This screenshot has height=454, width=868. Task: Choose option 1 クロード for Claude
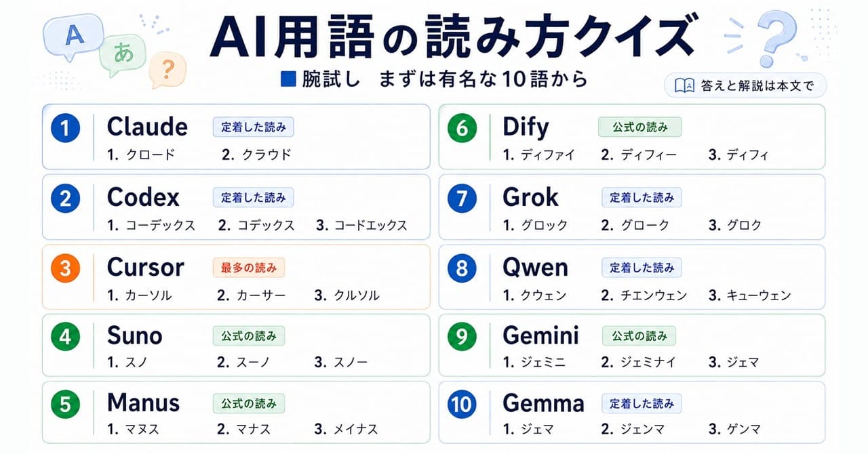tap(141, 154)
